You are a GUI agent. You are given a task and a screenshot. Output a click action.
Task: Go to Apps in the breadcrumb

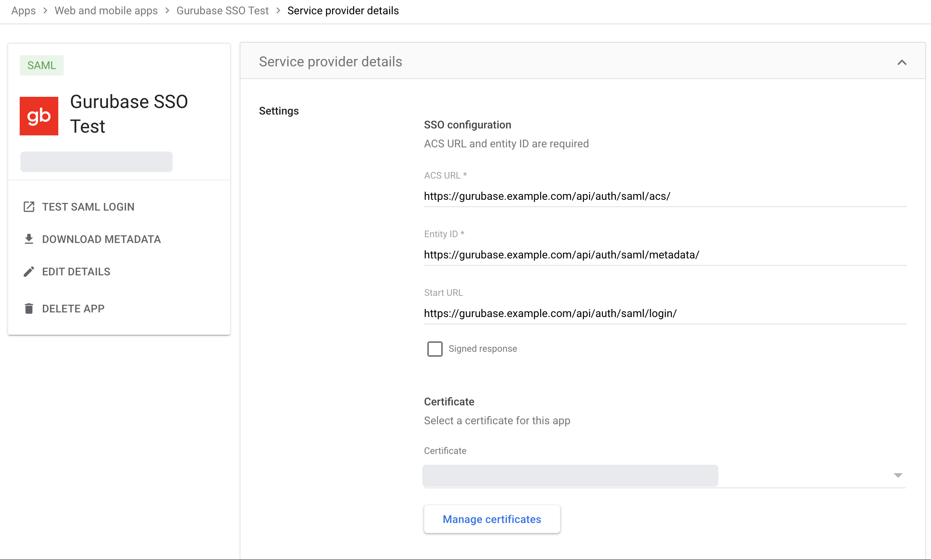point(24,11)
